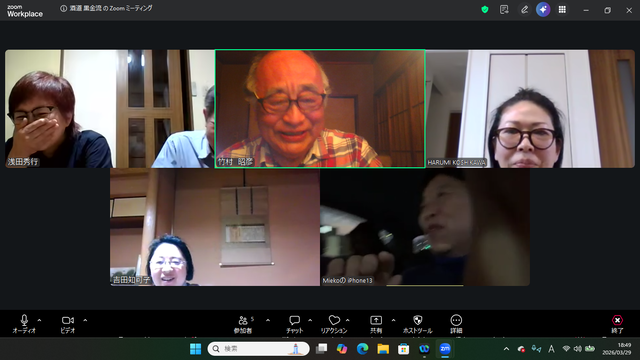Viewport: 640px width, 360px height.
Task: Change view layout with grid icon
Action: click(x=562, y=9)
